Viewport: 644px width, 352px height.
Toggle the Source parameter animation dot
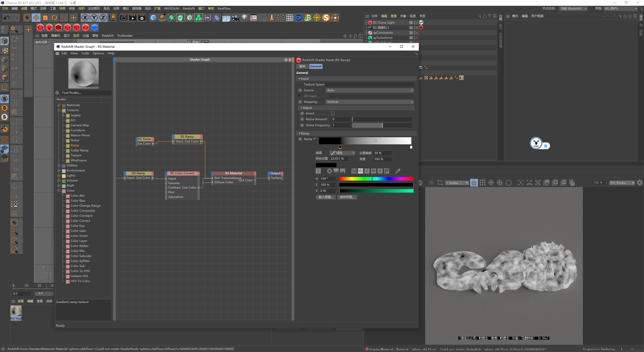pos(300,90)
